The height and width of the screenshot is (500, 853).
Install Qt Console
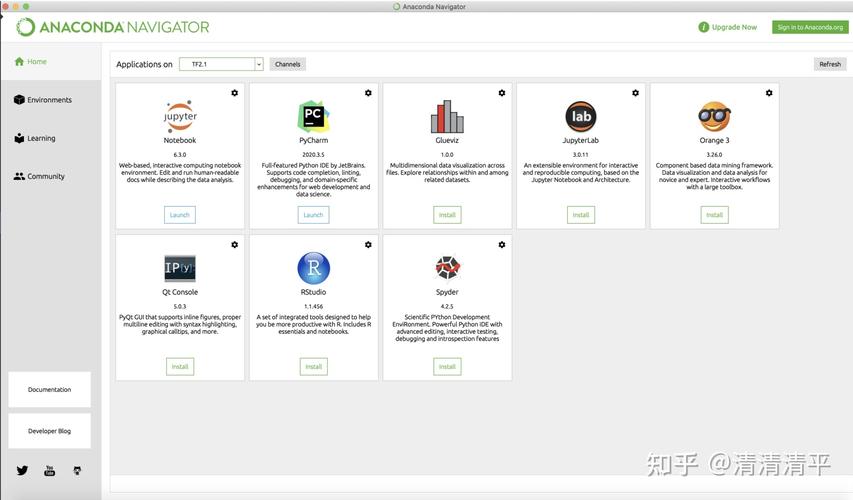[x=180, y=367]
